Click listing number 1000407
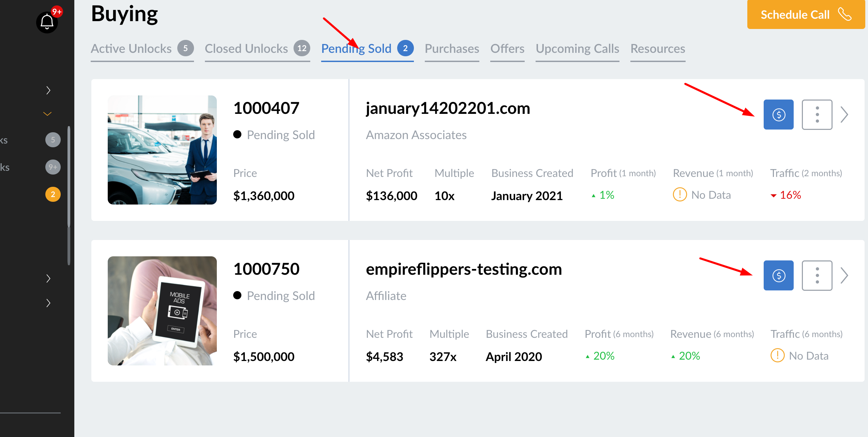This screenshot has width=868, height=437. tap(266, 108)
